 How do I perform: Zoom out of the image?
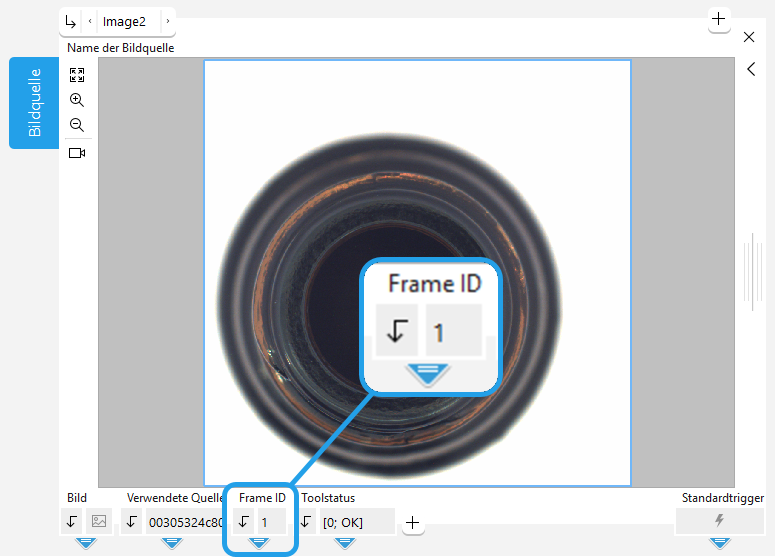point(77,125)
